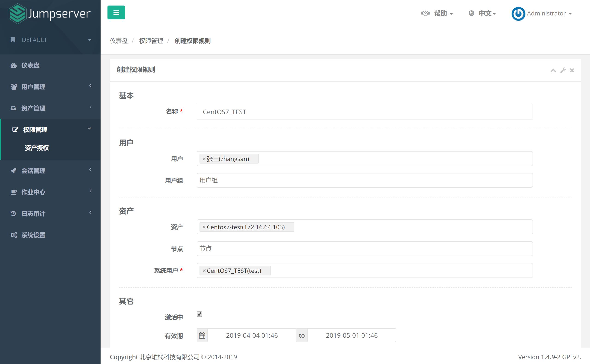
Task: Close the 创建权限规则 panel
Action: [572, 70]
